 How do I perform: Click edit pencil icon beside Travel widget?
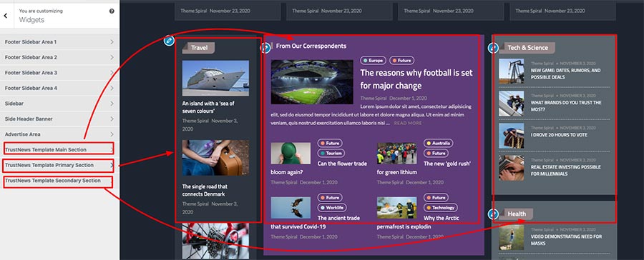coord(169,41)
